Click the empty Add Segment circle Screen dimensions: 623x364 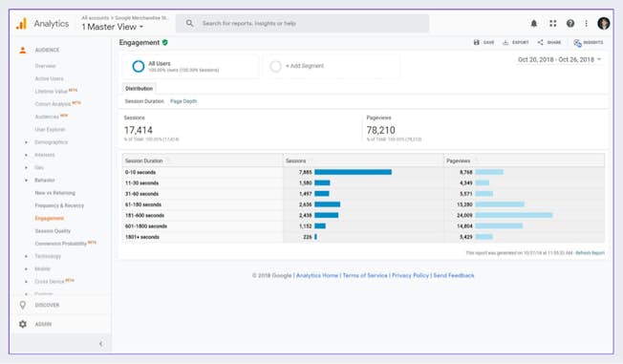click(275, 66)
